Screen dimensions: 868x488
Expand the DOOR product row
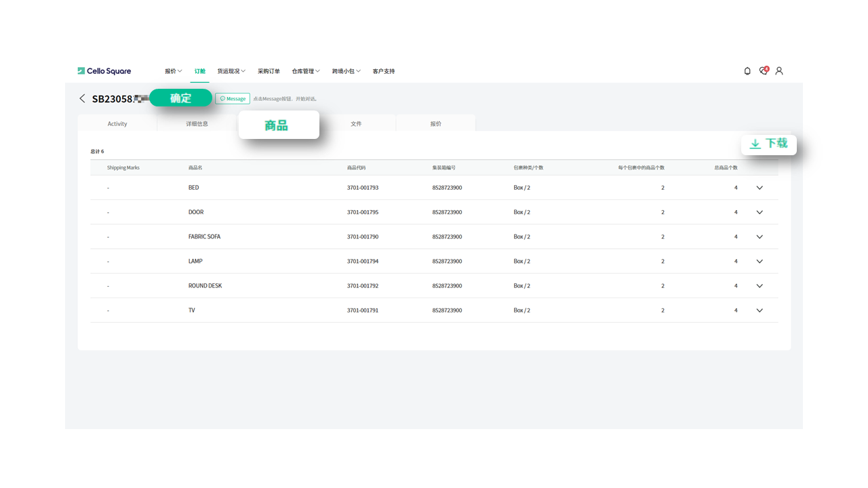click(759, 212)
